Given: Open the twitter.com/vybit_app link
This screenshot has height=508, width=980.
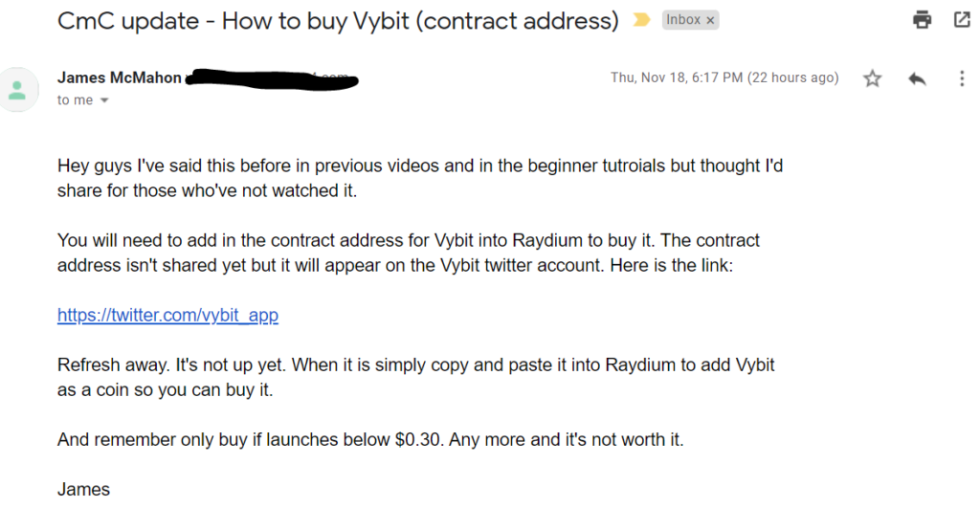Looking at the screenshot, I should (167, 315).
